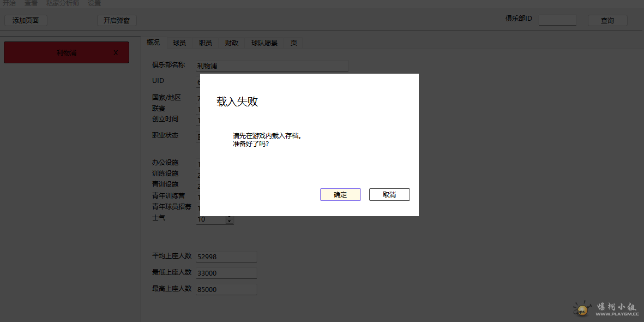This screenshot has width=644, height=322.
Task: Increase the 士气 value using spinner up arrow
Action: click(x=230, y=217)
